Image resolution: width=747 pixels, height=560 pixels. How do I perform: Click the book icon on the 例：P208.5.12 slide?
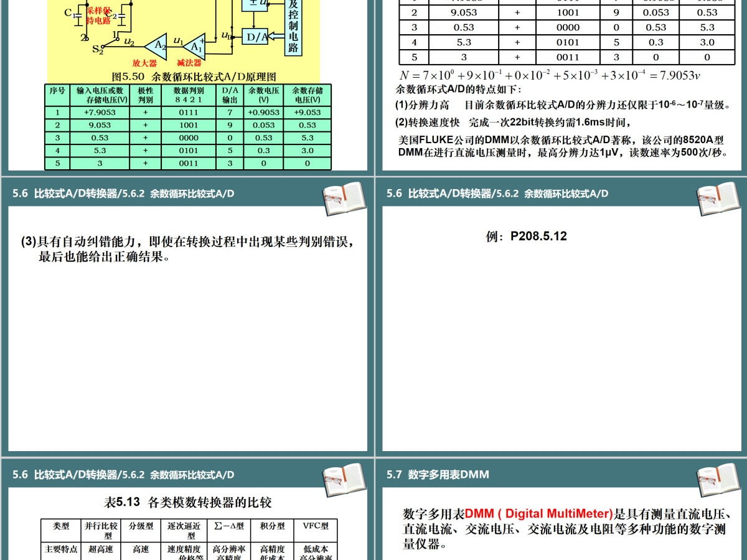[x=718, y=199]
